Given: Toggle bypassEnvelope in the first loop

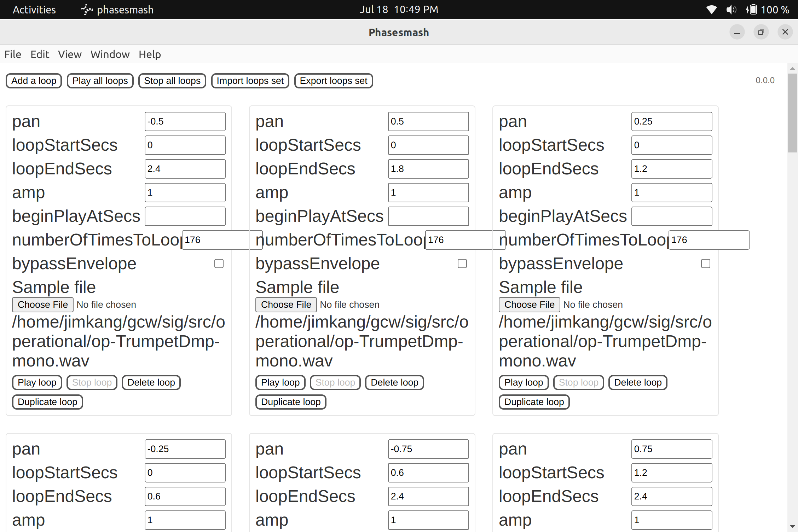Looking at the screenshot, I should [219, 264].
